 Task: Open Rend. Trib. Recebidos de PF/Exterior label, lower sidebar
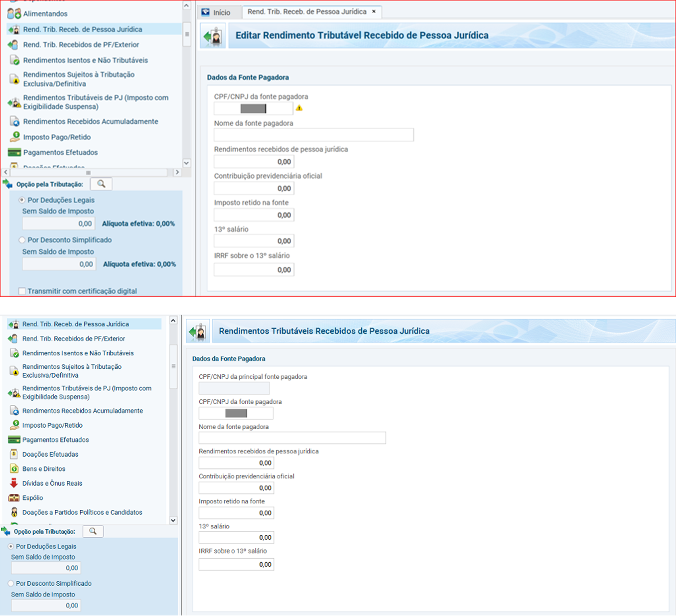[x=74, y=339]
